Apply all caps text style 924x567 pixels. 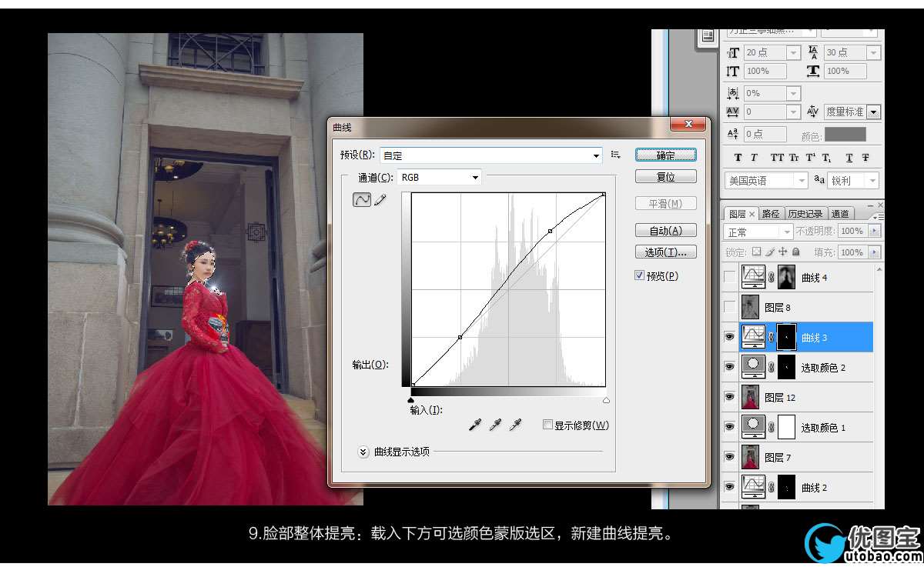click(777, 158)
